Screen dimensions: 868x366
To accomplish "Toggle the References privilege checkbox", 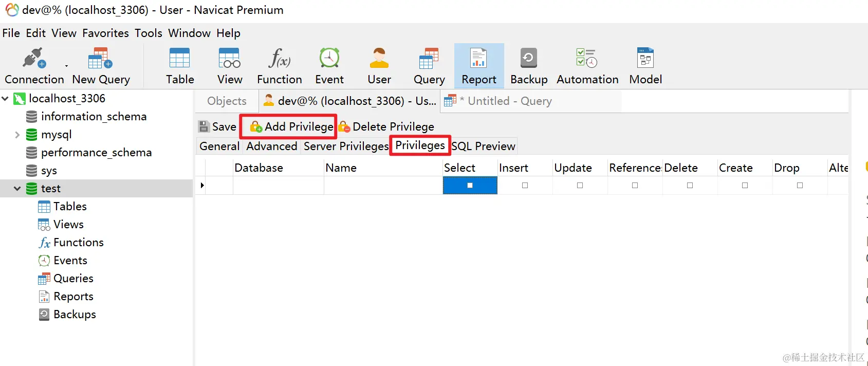I will (635, 185).
